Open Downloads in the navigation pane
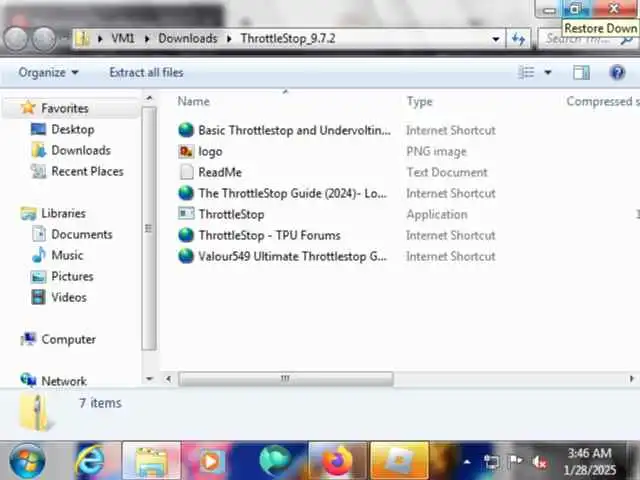This screenshot has width=640, height=480. pyautogui.click(x=81, y=150)
